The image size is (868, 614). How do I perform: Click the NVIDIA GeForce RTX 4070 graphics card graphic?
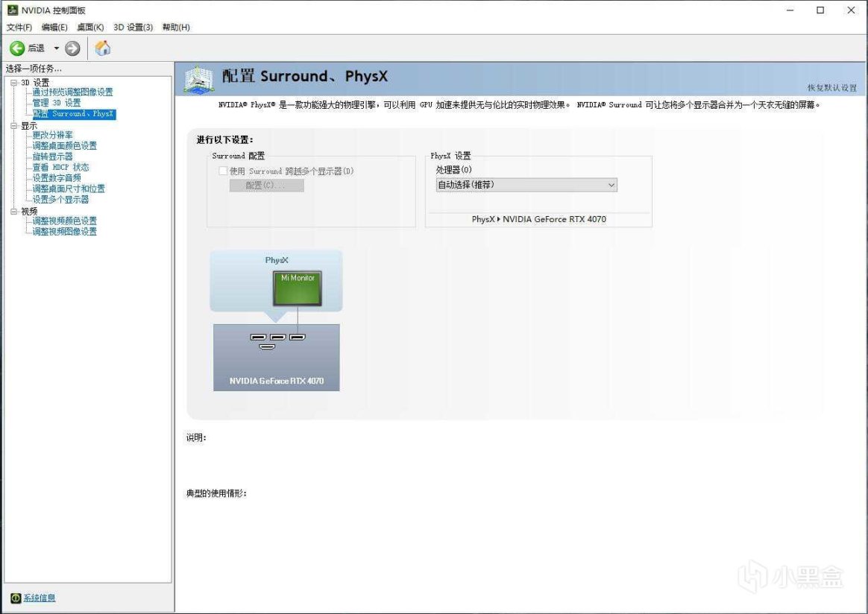coord(276,357)
